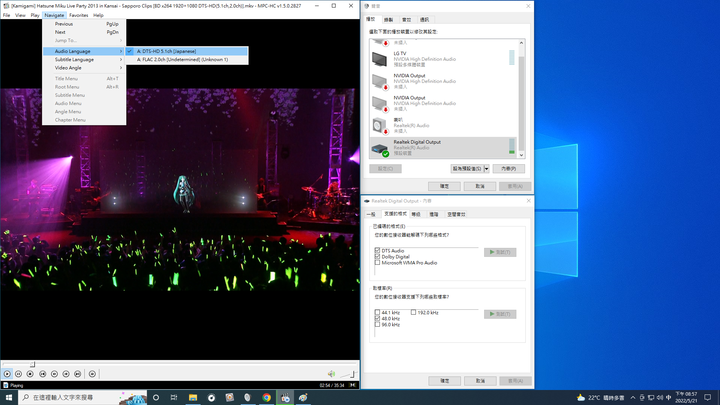The width and height of the screenshot is (720, 405).
Task: Adjust the MPC-HC volume slider
Action: 348,374
